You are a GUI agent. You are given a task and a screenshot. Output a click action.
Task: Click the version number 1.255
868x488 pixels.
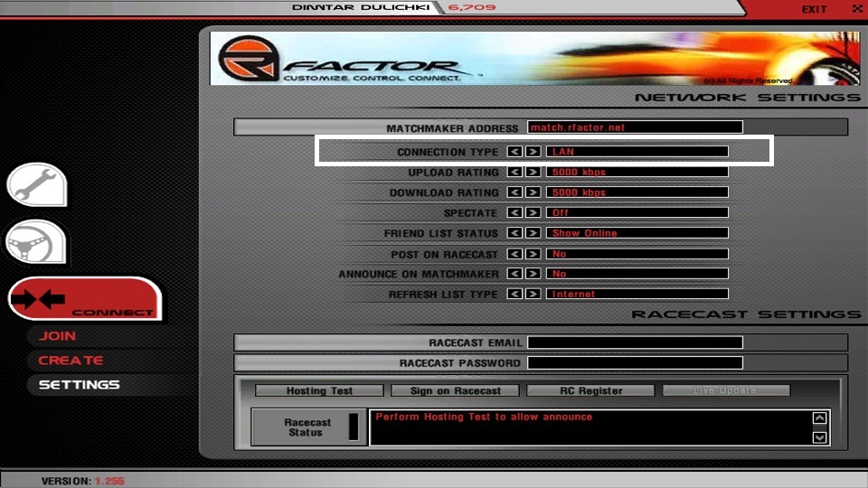click(109, 481)
